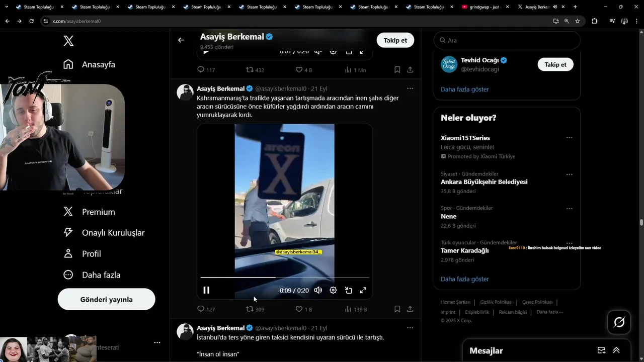The image size is (644, 362).
Task: Seek on the video progress bar
Action: pos(285,277)
